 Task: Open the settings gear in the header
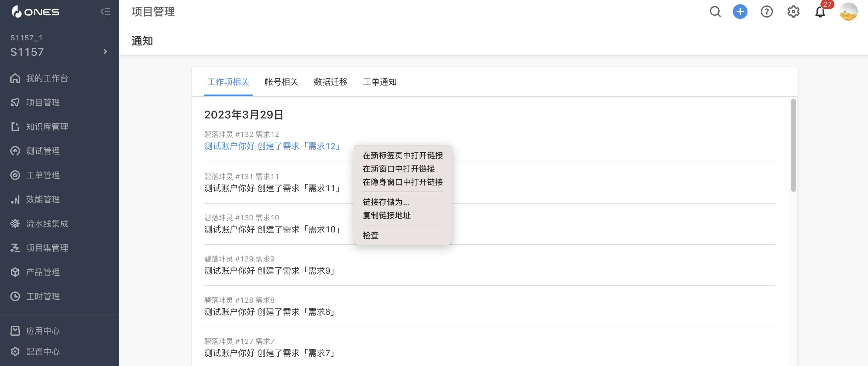793,12
